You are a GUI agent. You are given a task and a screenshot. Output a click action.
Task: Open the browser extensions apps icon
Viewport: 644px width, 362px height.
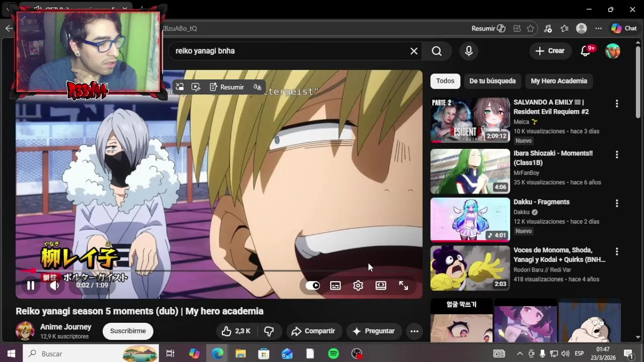coord(517,29)
